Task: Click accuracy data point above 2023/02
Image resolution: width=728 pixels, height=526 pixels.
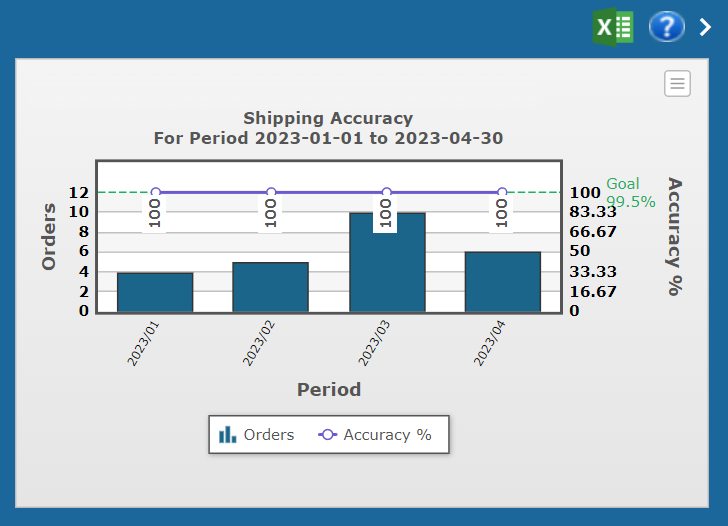Action: [271, 192]
